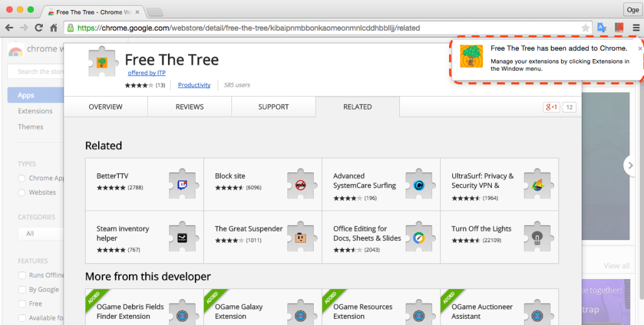
Task: Switch to the Overview tab
Action: coord(106,107)
